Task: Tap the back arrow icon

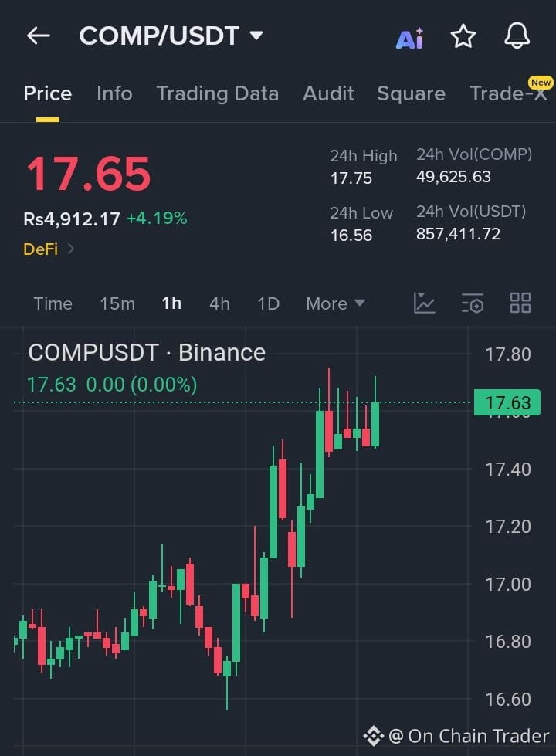Action: [39, 36]
